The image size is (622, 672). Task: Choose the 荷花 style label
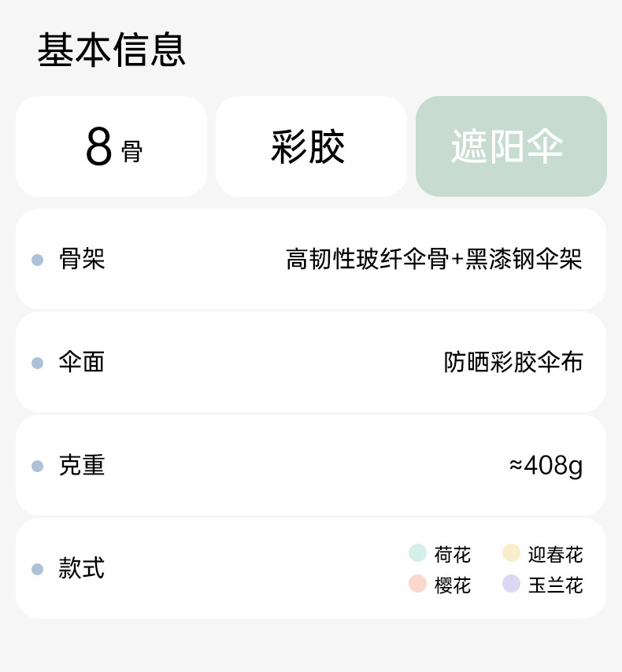(x=453, y=555)
